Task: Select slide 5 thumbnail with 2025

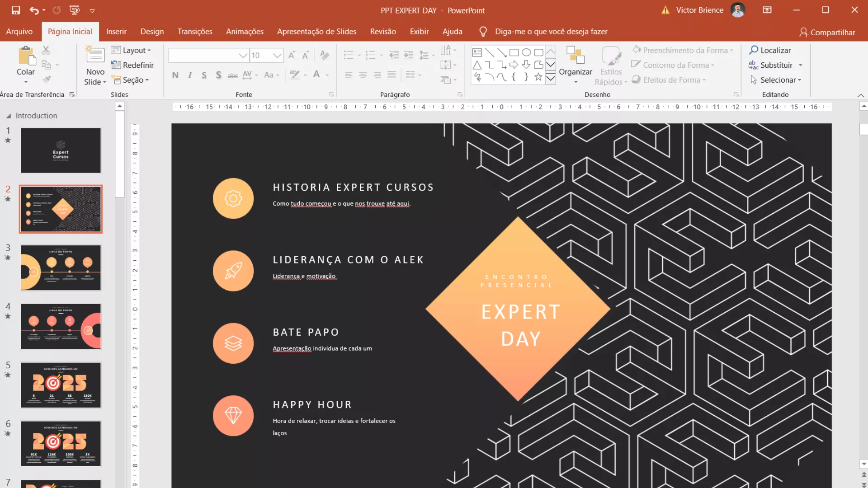Action: pyautogui.click(x=61, y=385)
